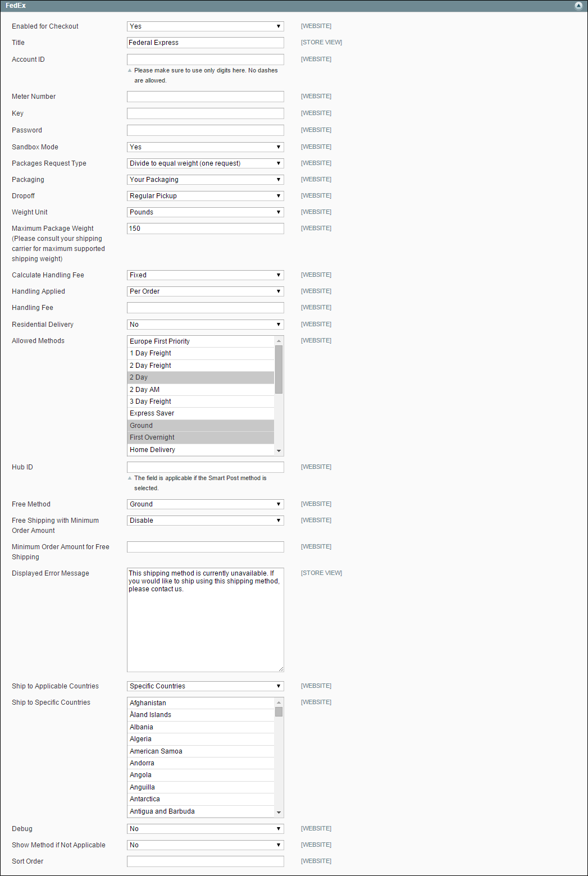Click Allowed Methods scroll up arrow
Image resolution: width=588 pixels, height=876 pixels.
click(279, 341)
